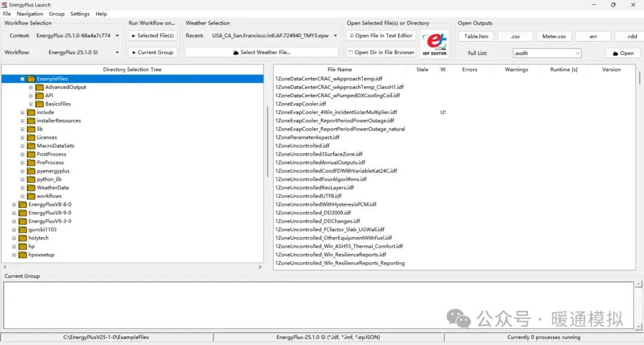The width and height of the screenshot is (644, 345).
Task: Click the EnergyPlusV9-3-0 folder icon
Action: [x=23, y=221]
